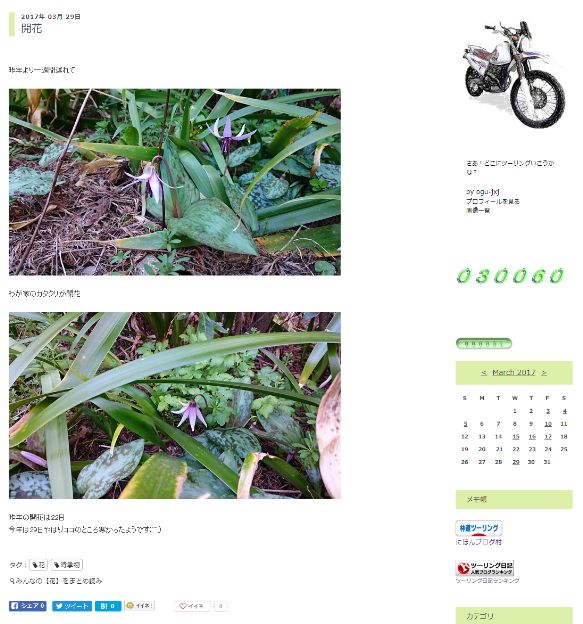Tweet this post via Twitter button
The width and height of the screenshot is (583, 624).
coord(72,606)
